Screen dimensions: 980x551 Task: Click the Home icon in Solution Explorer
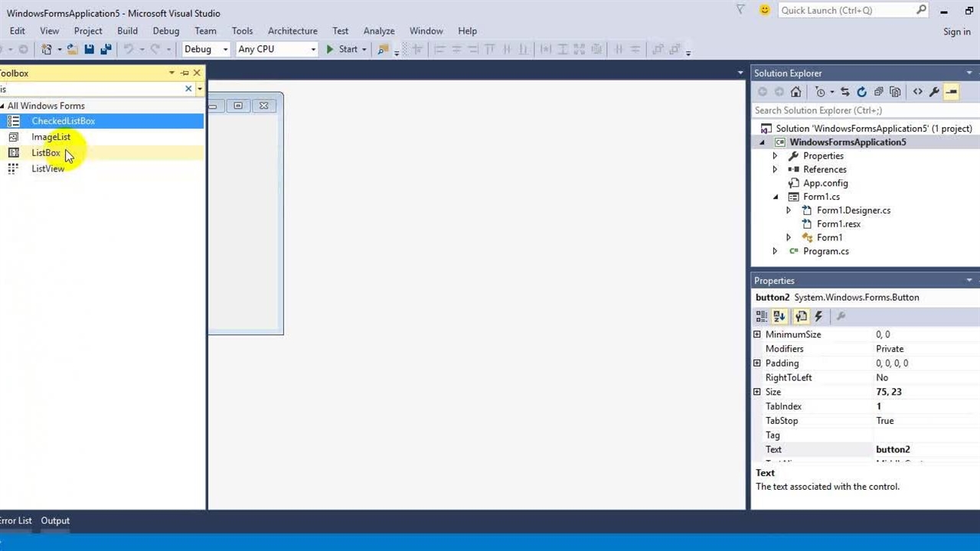[x=796, y=92]
